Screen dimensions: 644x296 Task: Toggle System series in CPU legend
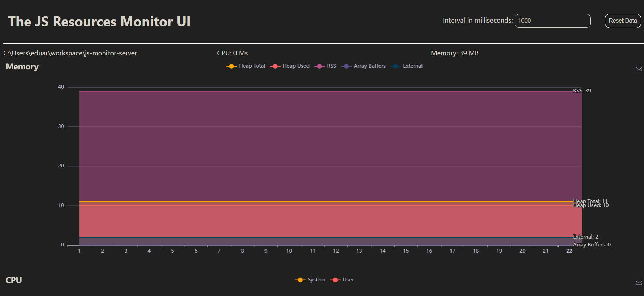click(310, 280)
